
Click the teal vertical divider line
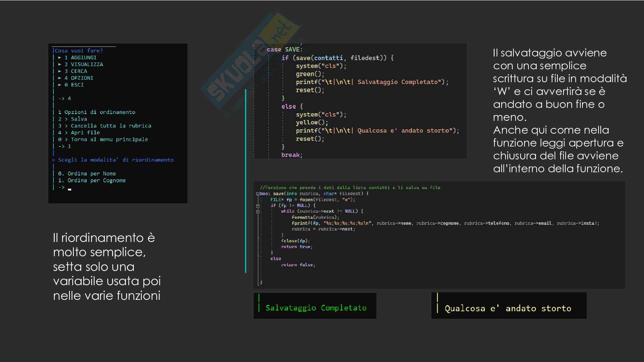[245, 181]
